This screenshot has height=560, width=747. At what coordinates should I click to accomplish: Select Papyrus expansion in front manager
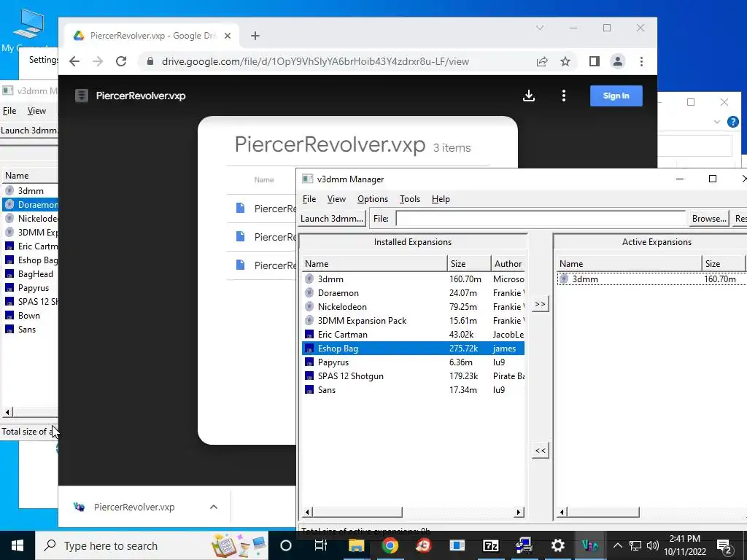[x=414, y=362]
